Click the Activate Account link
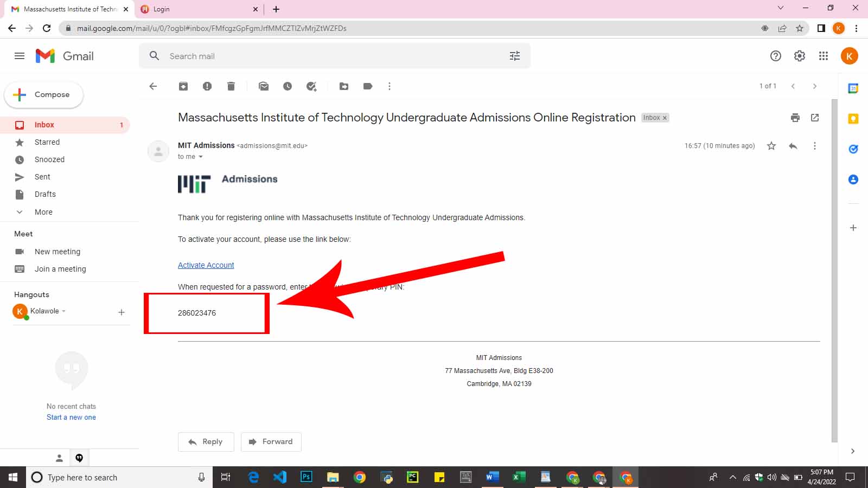868x488 pixels. [x=206, y=265]
